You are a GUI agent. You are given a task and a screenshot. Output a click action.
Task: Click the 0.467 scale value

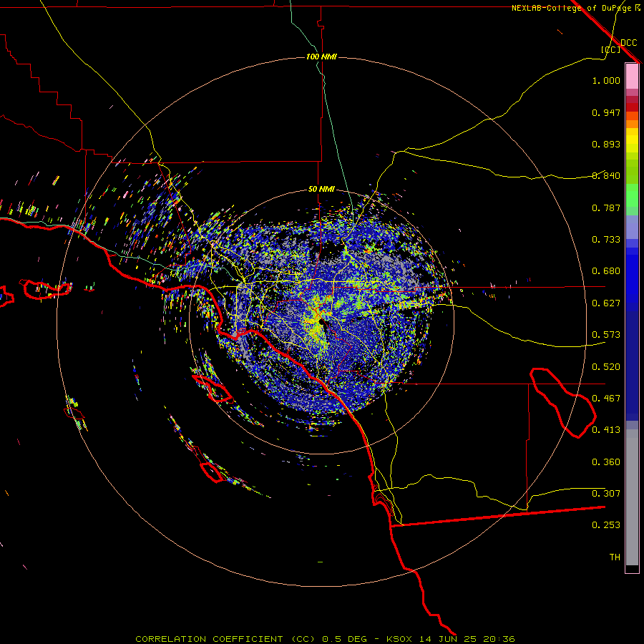[x=606, y=399]
